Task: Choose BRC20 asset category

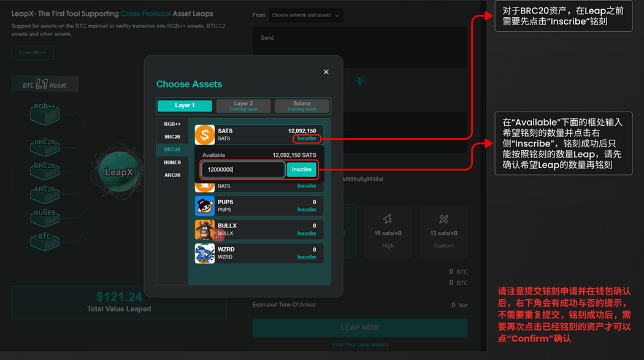Action: (x=172, y=150)
